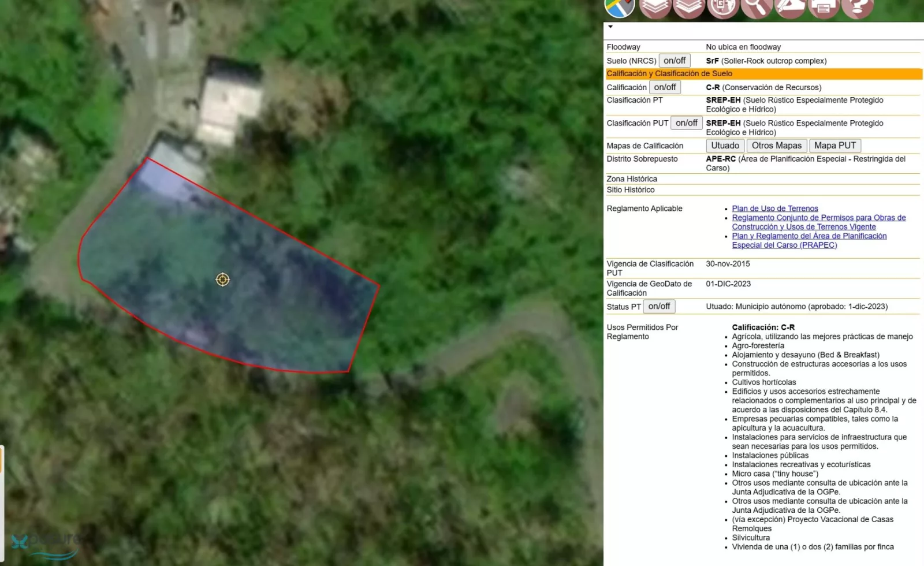Select the Empresas pecuarias compatibles use
This screenshot has height=566, width=924.
click(815, 423)
